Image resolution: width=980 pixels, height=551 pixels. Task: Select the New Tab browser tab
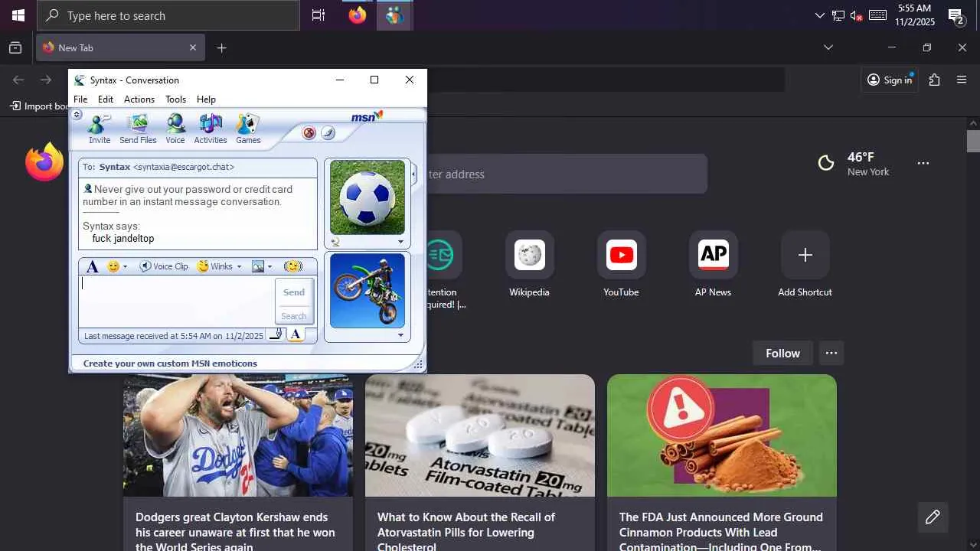[x=120, y=47]
